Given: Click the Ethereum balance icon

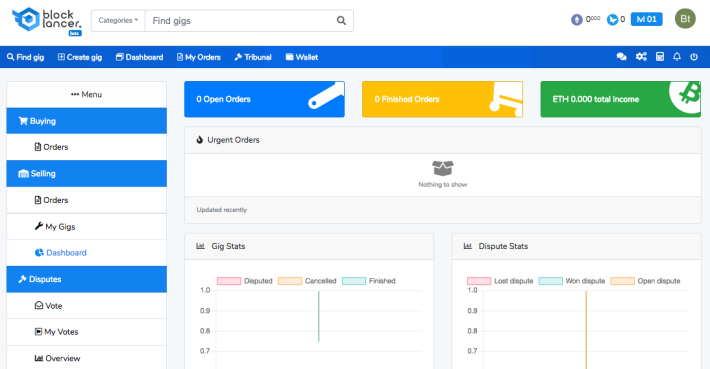Looking at the screenshot, I should click(x=576, y=19).
